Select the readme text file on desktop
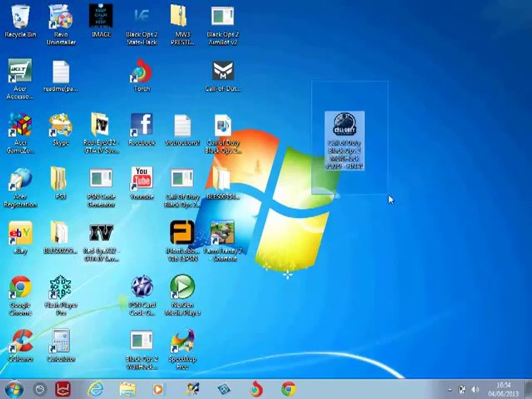 tap(61, 75)
